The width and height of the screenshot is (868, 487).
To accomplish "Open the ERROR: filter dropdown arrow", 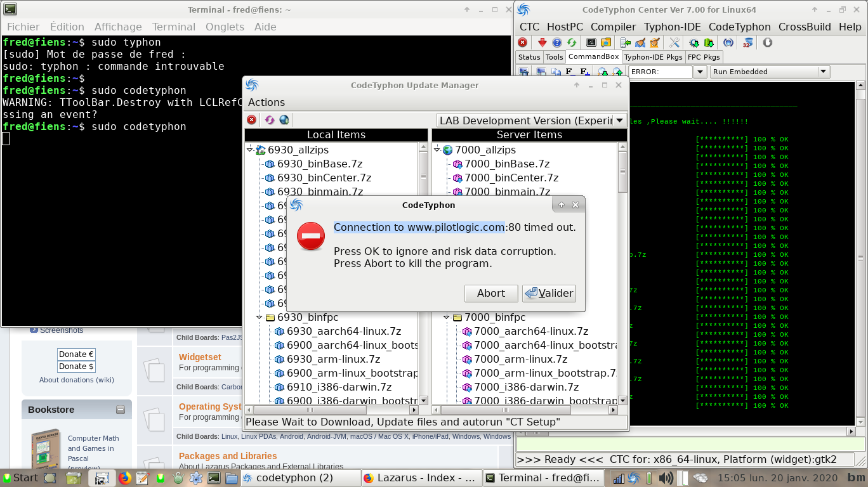I will tap(700, 72).
